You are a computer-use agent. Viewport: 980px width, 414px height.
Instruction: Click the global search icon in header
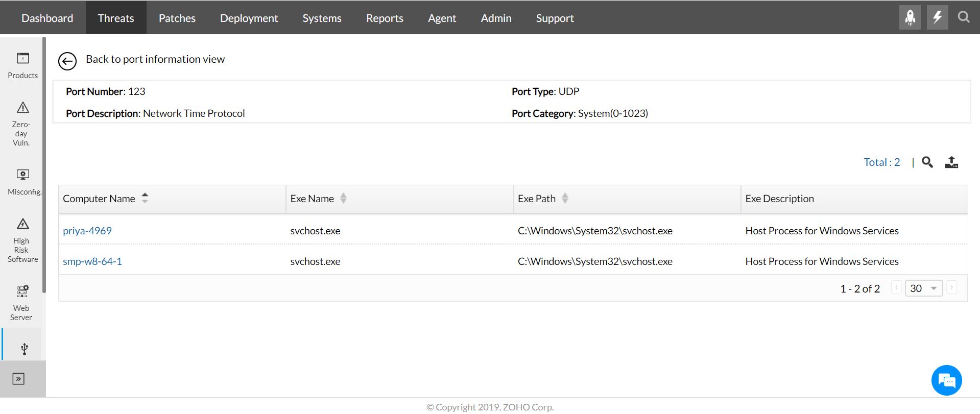[x=964, y=17]
